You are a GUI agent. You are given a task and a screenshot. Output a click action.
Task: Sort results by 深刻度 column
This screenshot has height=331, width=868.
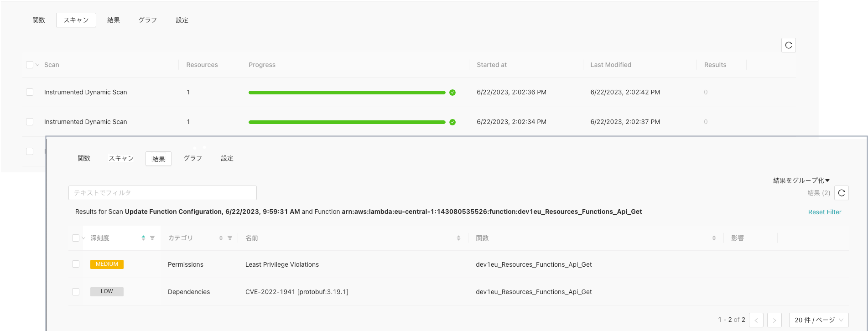coord(143,238)
